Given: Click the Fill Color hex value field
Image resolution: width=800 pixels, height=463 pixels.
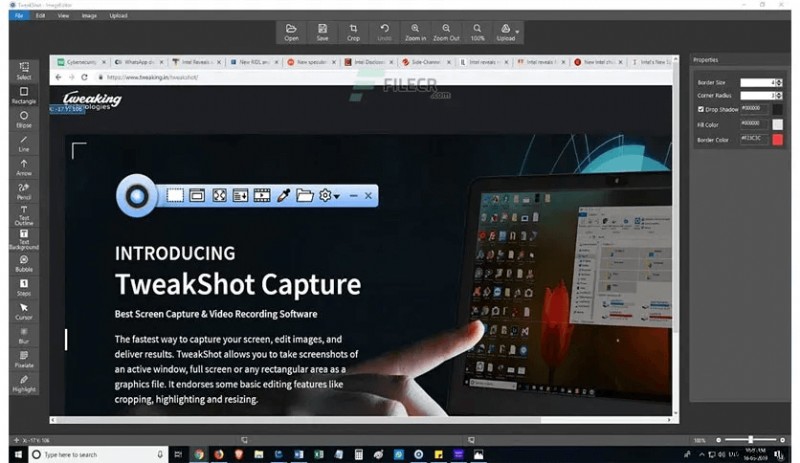Looking at the screenshot, I should click(755, 124).
